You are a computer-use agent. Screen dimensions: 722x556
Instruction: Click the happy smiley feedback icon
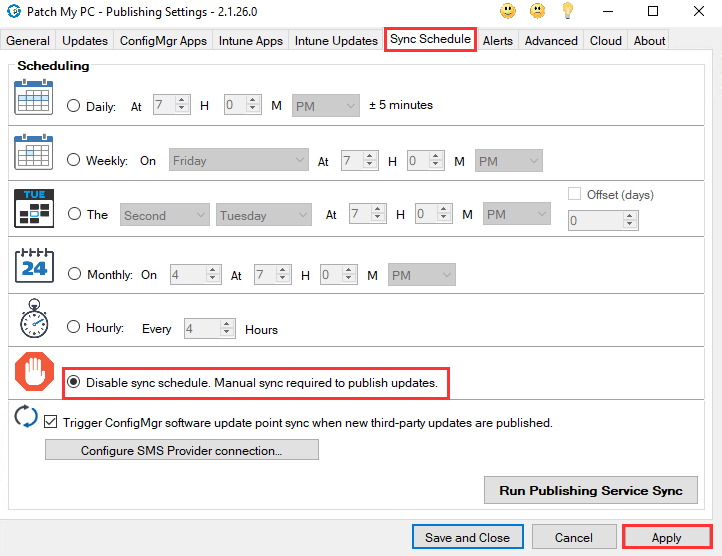coord(508,11)
